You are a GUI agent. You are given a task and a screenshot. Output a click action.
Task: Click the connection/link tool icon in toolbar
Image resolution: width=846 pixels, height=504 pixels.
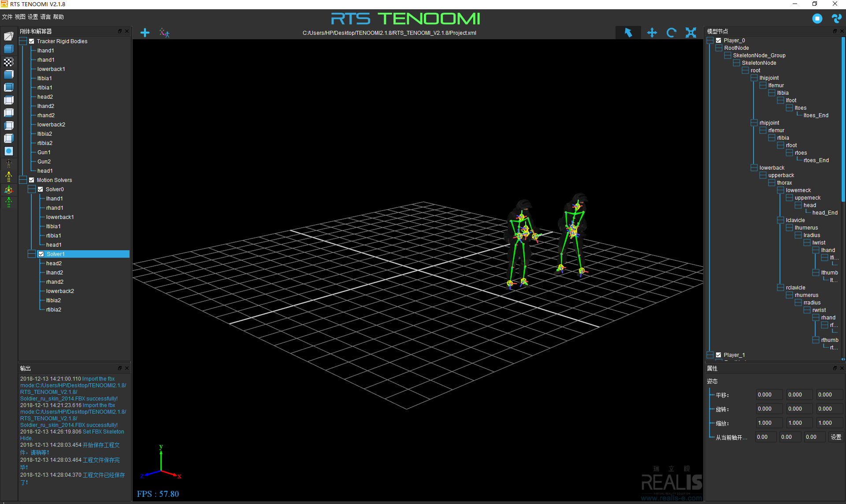(x=164, y=33)
